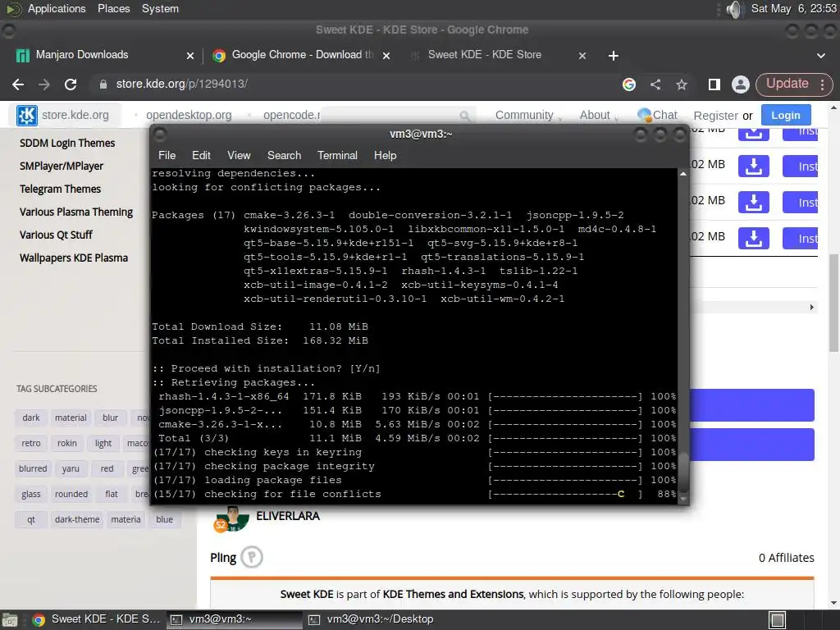Go forward in Chrome history

click(44, 84)
